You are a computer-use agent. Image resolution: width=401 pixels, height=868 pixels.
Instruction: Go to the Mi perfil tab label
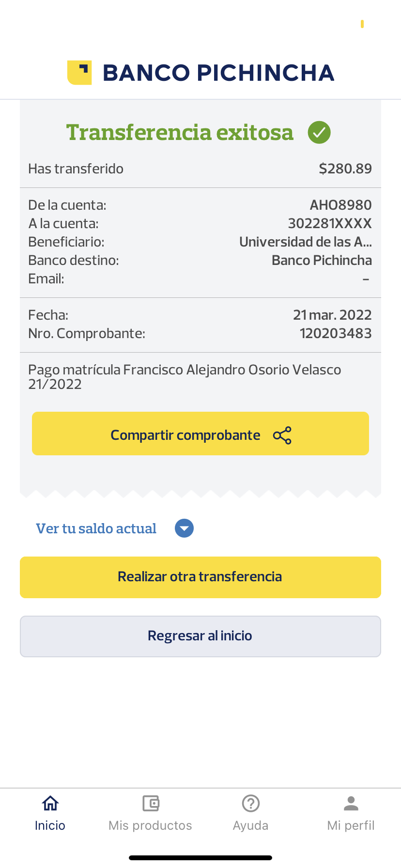pos(351,825)
